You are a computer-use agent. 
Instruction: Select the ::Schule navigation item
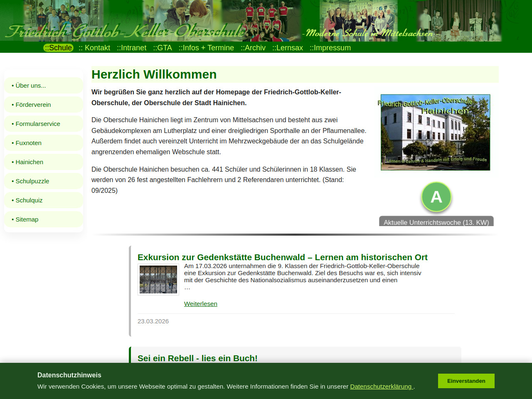click(58, 48)
